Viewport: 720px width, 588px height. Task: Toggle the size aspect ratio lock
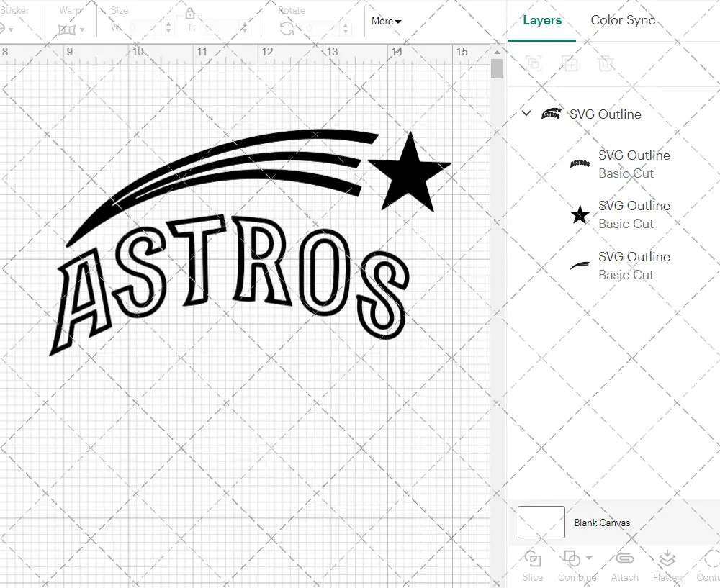pos(190,14)
